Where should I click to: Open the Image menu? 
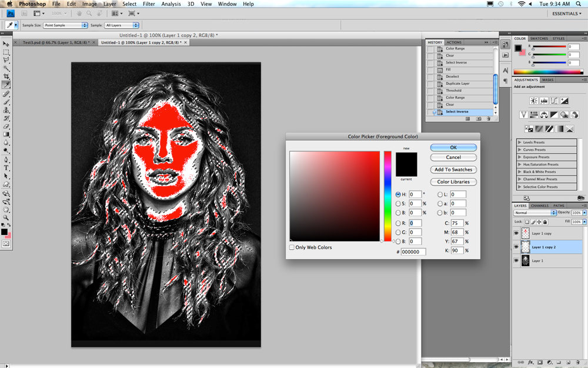[89, 4]
